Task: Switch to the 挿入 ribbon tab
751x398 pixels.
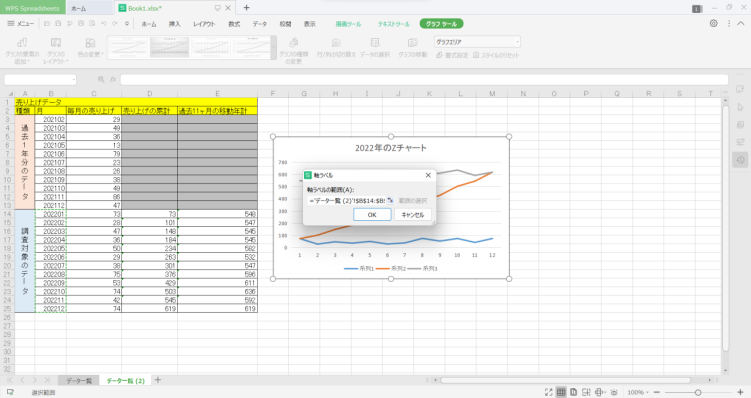Action: (174, 24)
